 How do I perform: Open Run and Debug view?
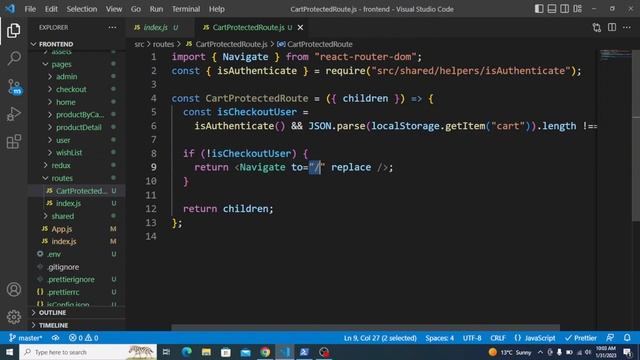[x=13, y=114]
